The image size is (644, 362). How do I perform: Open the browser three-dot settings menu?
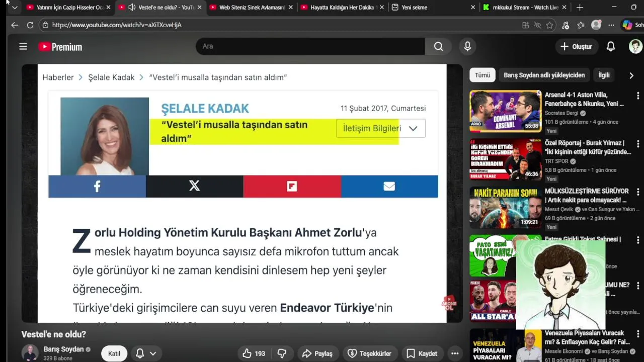click(x=611, y=25)
